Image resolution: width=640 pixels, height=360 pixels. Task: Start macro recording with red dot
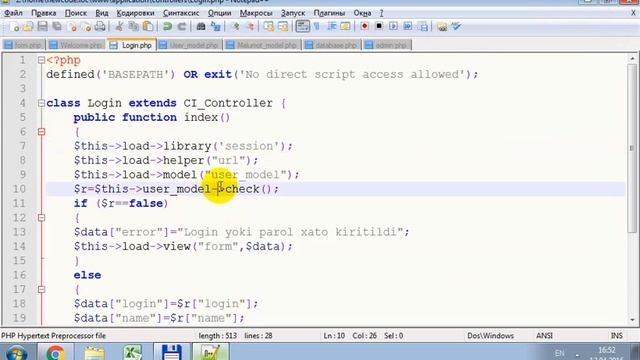[364, 27]
